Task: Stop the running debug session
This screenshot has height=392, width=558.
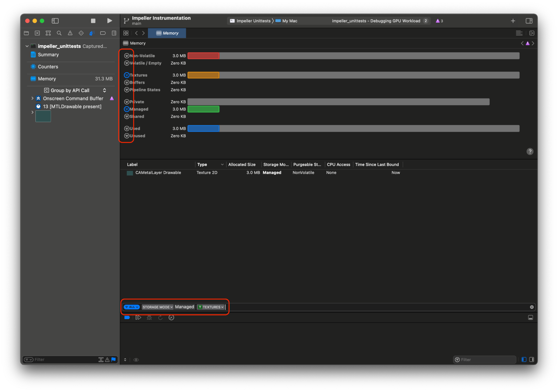Action: (93, 21)
